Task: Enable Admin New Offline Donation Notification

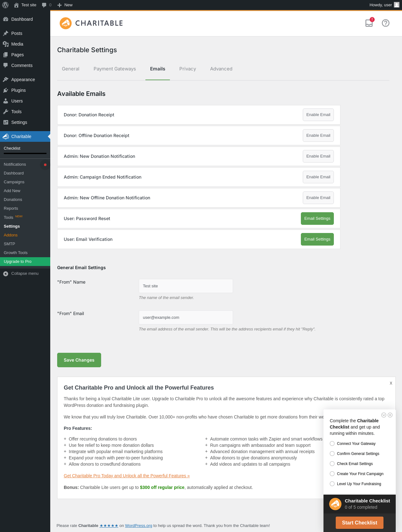Action: pyautogui.click(x=318, y=198)
